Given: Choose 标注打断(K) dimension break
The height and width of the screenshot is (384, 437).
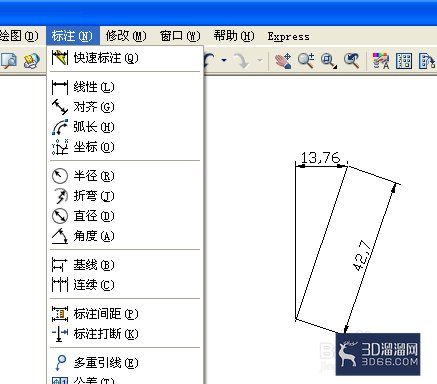Looking at the screenshot, I should point(125,334).
